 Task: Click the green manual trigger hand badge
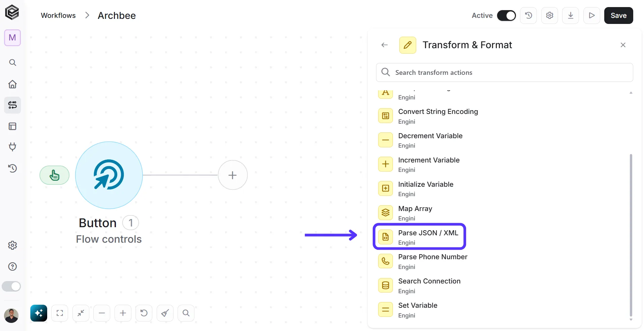click(x=55, y=175)
